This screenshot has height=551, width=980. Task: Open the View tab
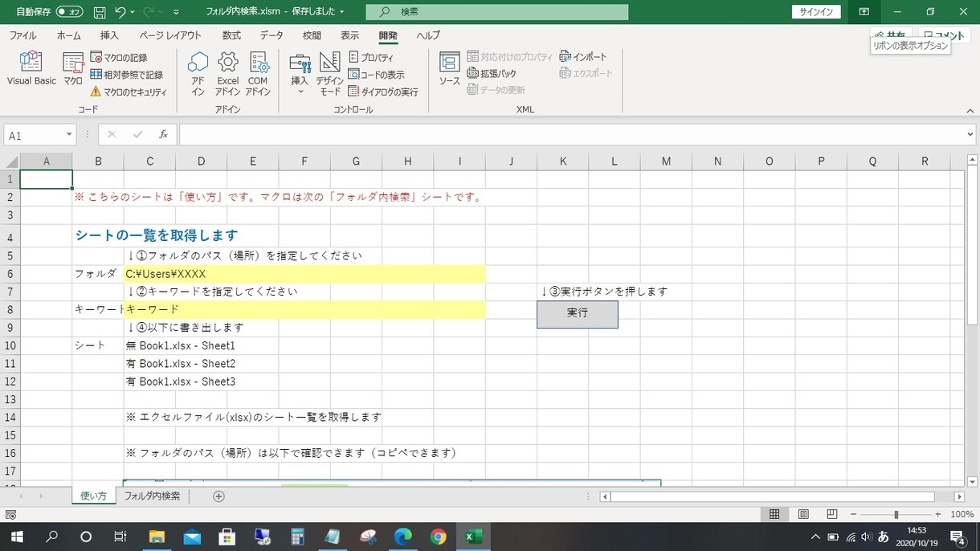(349, 35)
